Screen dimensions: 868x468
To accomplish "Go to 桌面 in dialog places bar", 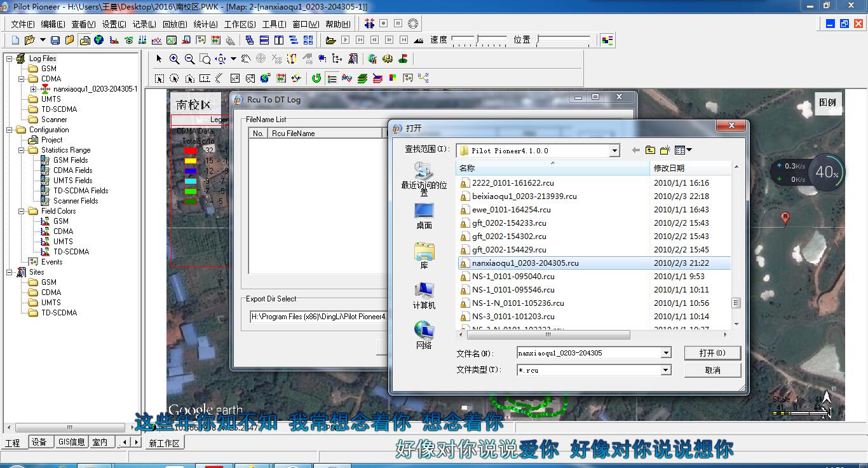I will 424,216.
